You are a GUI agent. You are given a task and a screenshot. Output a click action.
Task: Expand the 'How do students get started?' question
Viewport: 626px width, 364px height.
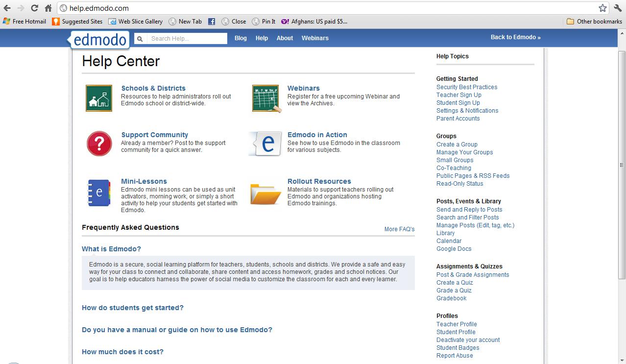[132, 308]
